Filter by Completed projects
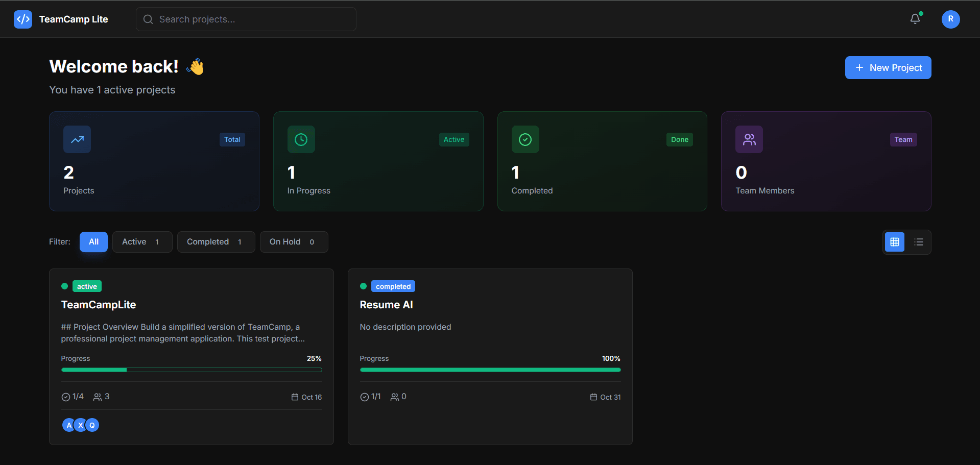Image resolution: width=980 pixels, height=465 pixels. coord(216,242)
